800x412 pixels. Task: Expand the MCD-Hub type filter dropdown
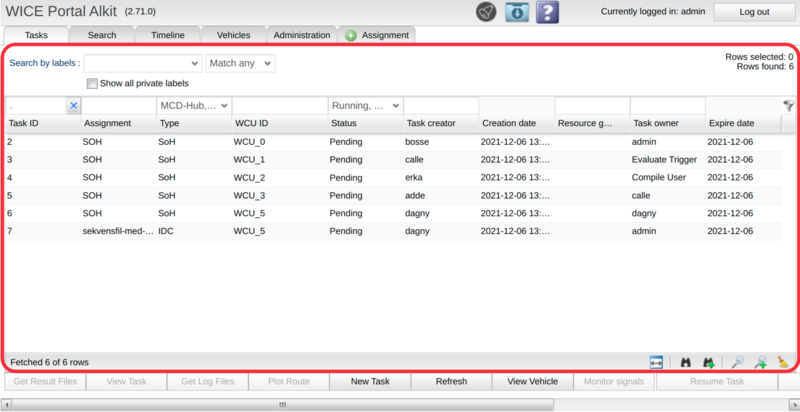point(195,106)
